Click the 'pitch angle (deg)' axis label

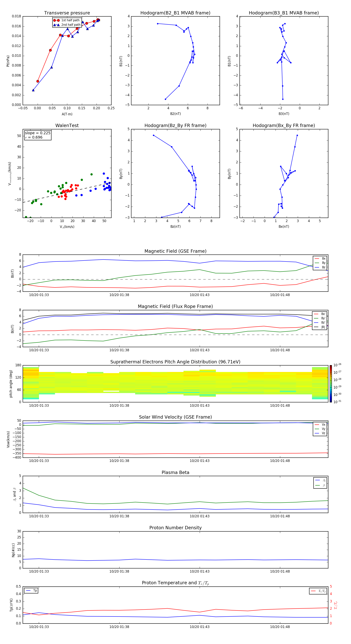pos(11,384)
